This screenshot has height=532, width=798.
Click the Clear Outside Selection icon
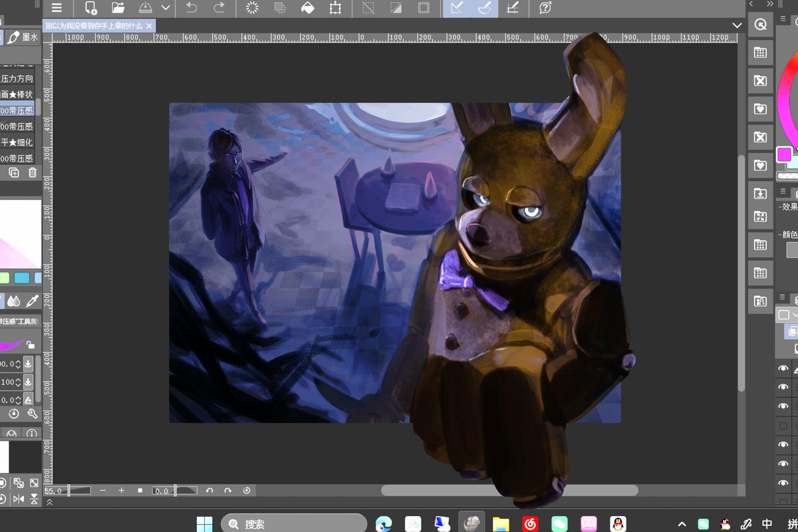(280, 8)
